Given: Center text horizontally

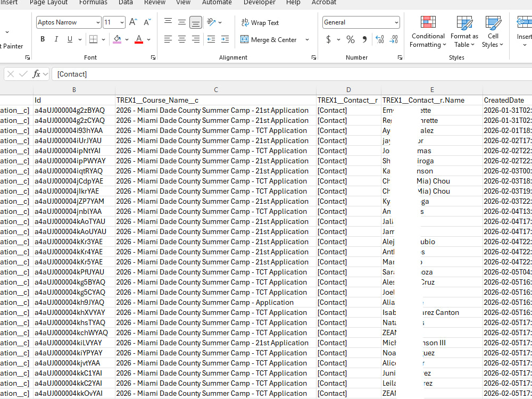Looking at the screenshot, I should point(182,39).
